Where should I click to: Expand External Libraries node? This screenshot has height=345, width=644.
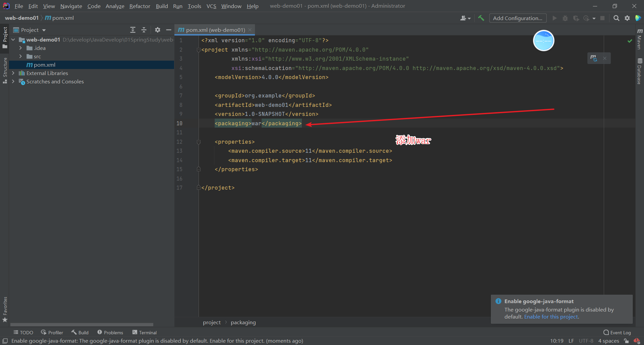pos(13,73)
